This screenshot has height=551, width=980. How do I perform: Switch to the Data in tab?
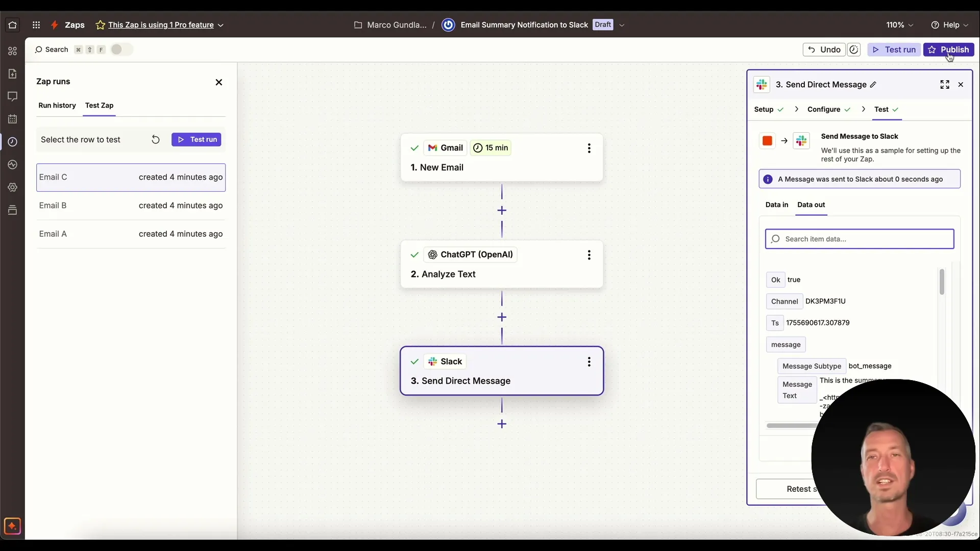pyautogui.click(x=777, y=205)
